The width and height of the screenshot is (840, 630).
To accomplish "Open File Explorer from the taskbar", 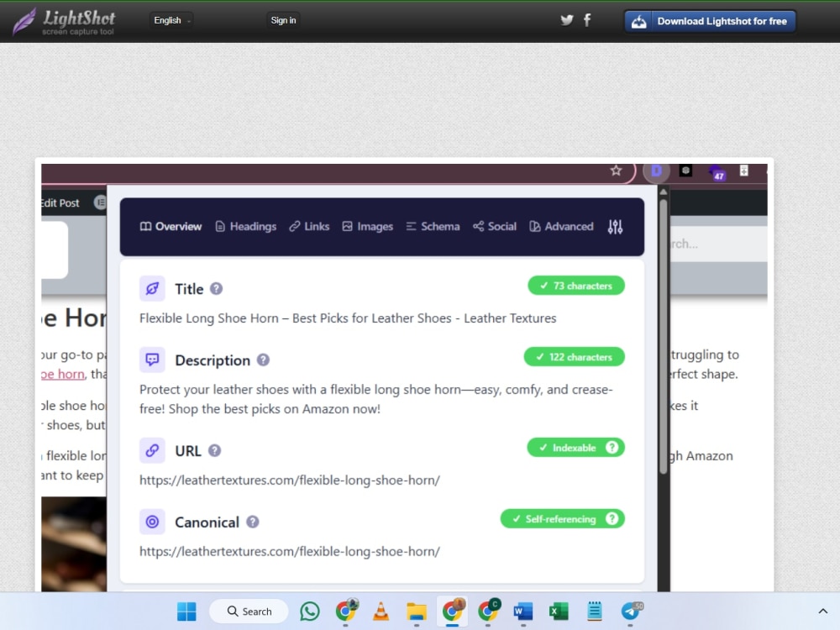I will [417, 612].
